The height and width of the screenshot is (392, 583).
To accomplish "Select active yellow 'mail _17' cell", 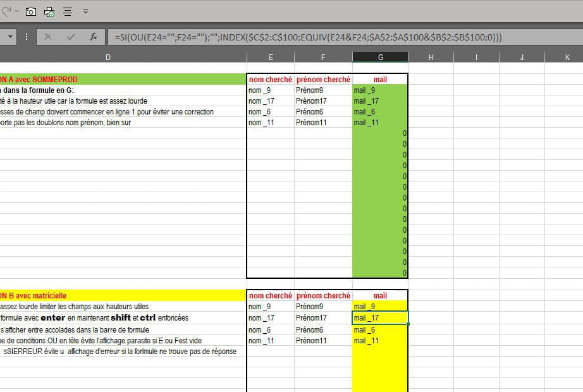I will click(x=380, y=318).
